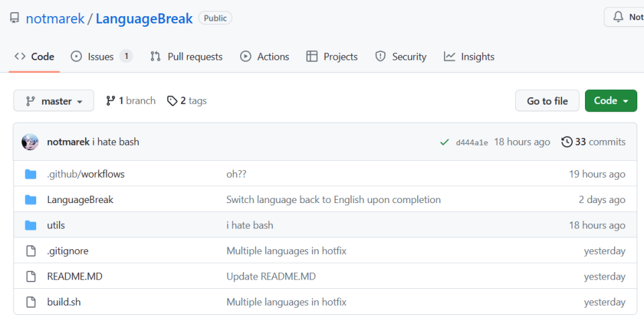Open the green Code dropdown button
Screen dimensions: 644x321
610,101
